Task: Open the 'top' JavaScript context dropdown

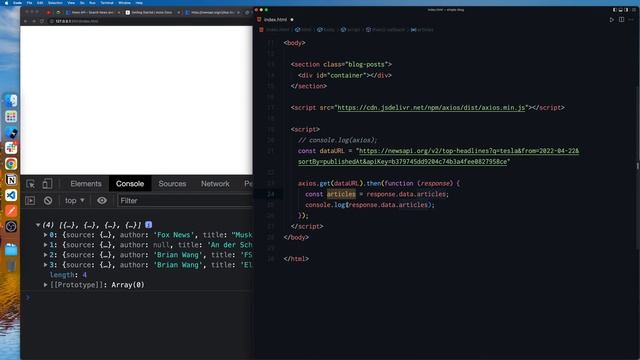Action: coord(75,200)
